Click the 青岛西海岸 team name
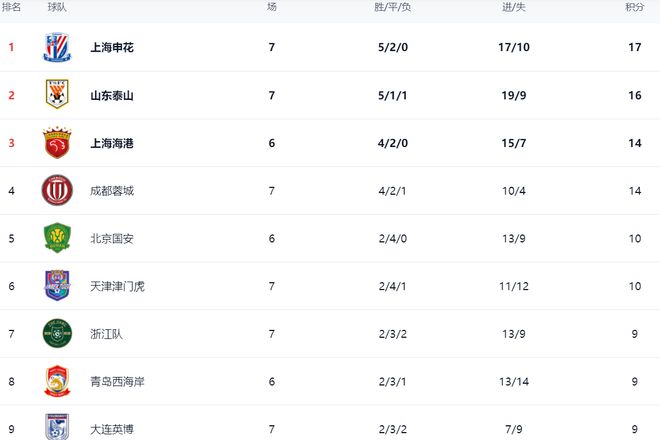 coord(117,381)
